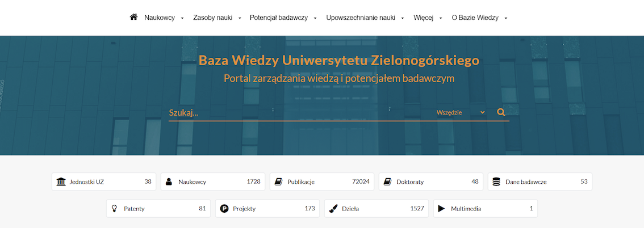Expand the arrow next to Naukowcy
Image resolution: width=644 pixels, height=228 pixels.
(x=182, y=18)
